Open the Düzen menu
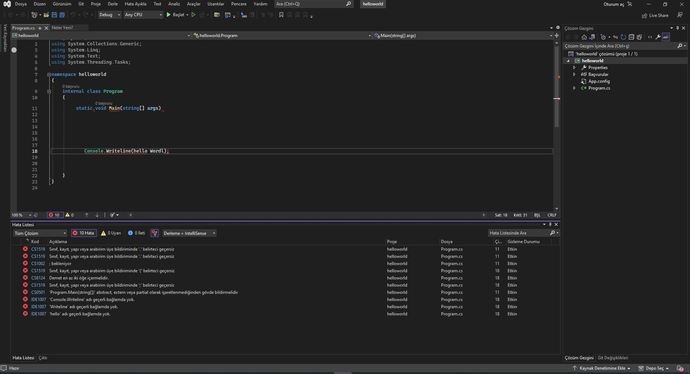The width and height of the screenshot is (690, 374). click(40, 4)
